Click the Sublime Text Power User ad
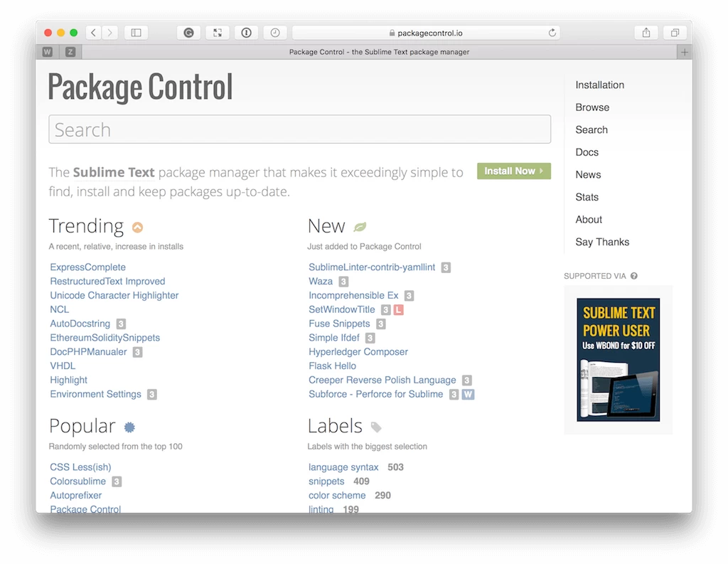This screenshot has height=564, width=728. [618, 359]
